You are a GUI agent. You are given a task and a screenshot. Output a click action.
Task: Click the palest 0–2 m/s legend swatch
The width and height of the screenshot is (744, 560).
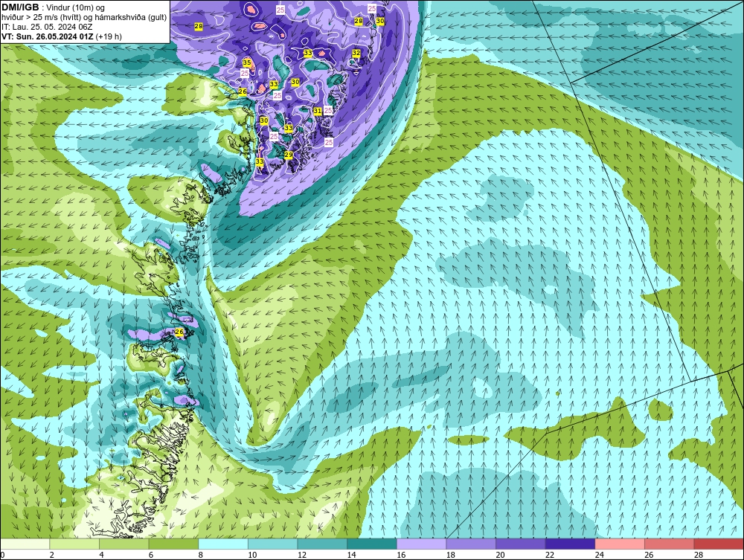25,544
